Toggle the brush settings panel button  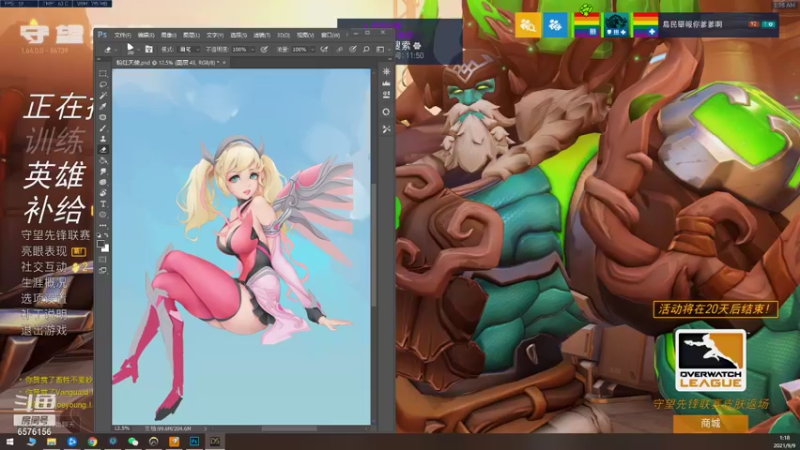coord(148,49)
